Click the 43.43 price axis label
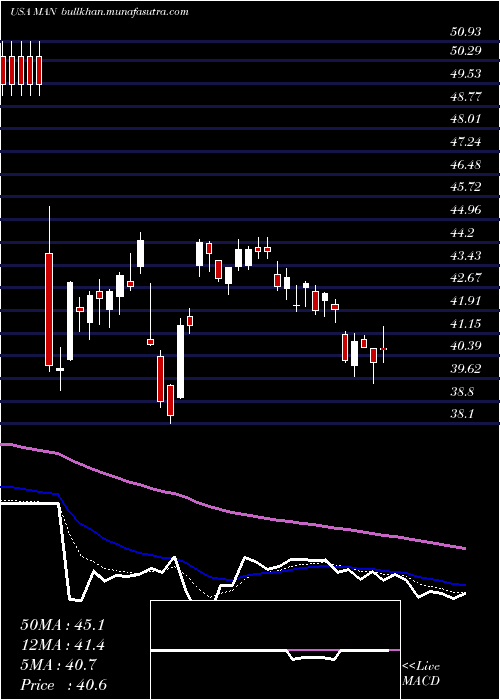The height and width of the screenshot is (700, 500). click(x=466, y=256)
